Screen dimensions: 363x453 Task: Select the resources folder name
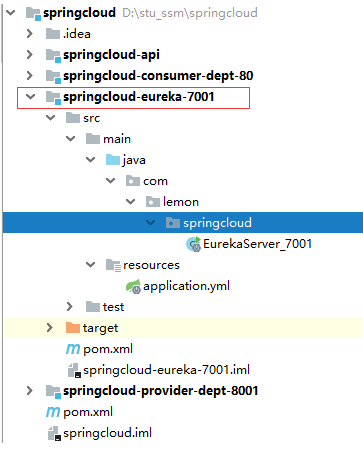[151, 265]
